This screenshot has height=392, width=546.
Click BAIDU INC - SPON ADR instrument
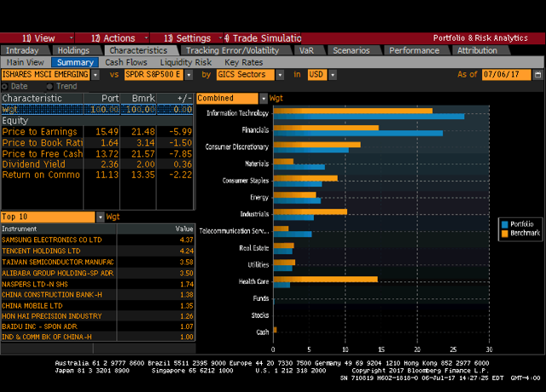pyautogui.click(x=39, y=327)
